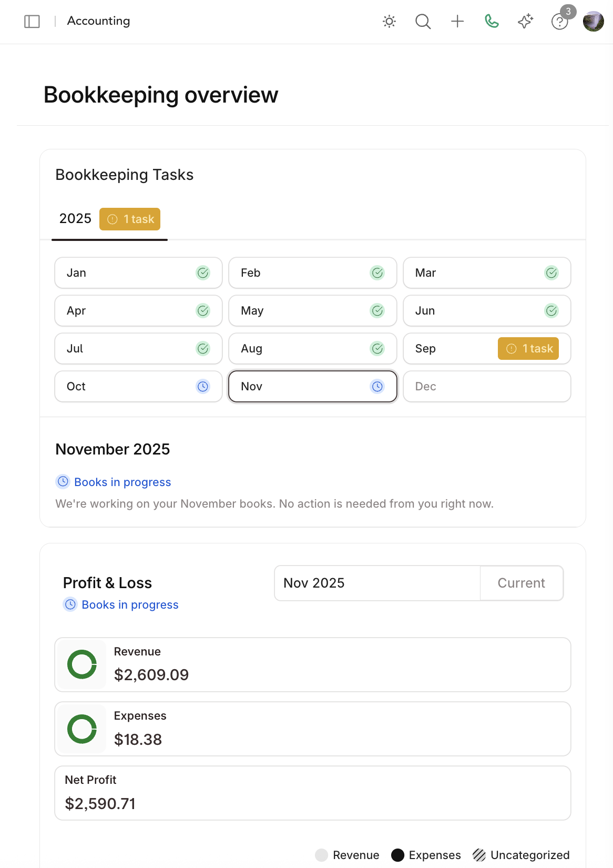This screenshot has width=613, height=868.
Task: Toggle the sidebar panel icon
Action: click(32, 22)
